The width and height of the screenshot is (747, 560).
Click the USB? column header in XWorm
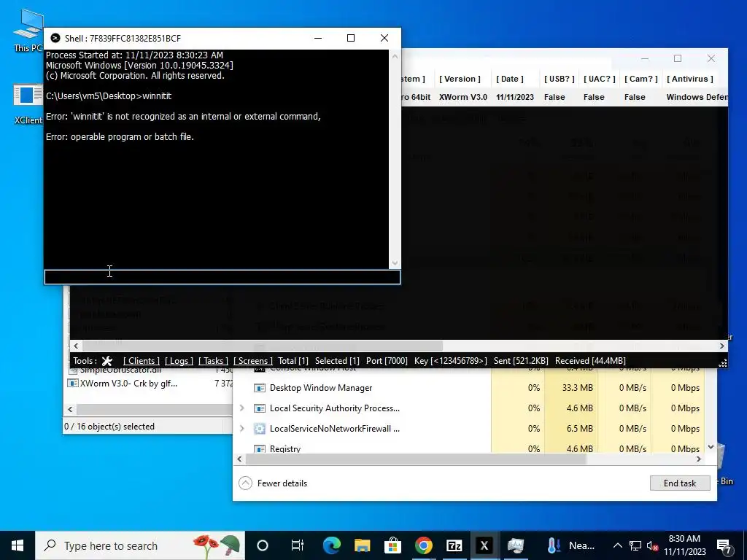click(560, 79)
